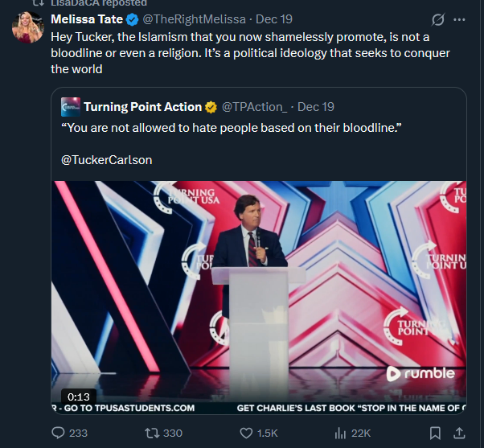Image resolution: width=484 pixels, height=448 pixels.
Task: Open the Grok explain-post icon
Action: click(x=438, y=19)
